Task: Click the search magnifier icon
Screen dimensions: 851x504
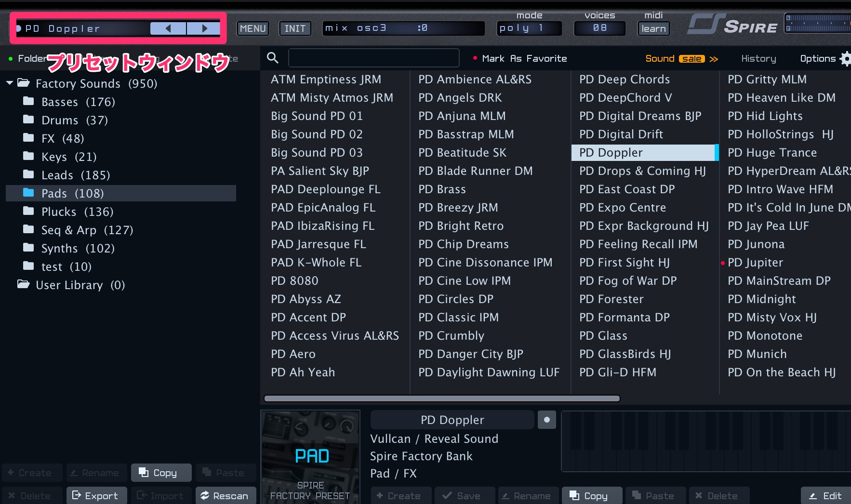Action: pyautogui.click(x=273, y=58)
